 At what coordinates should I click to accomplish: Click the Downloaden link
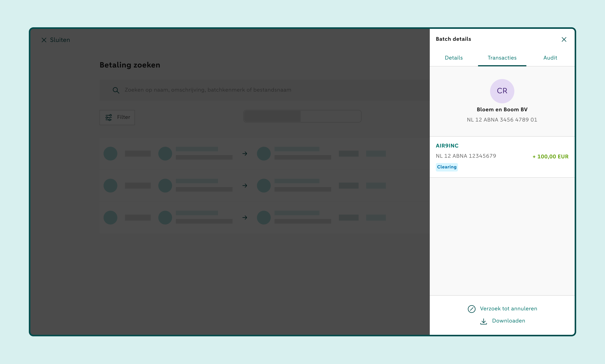click(x=508, y=321)
